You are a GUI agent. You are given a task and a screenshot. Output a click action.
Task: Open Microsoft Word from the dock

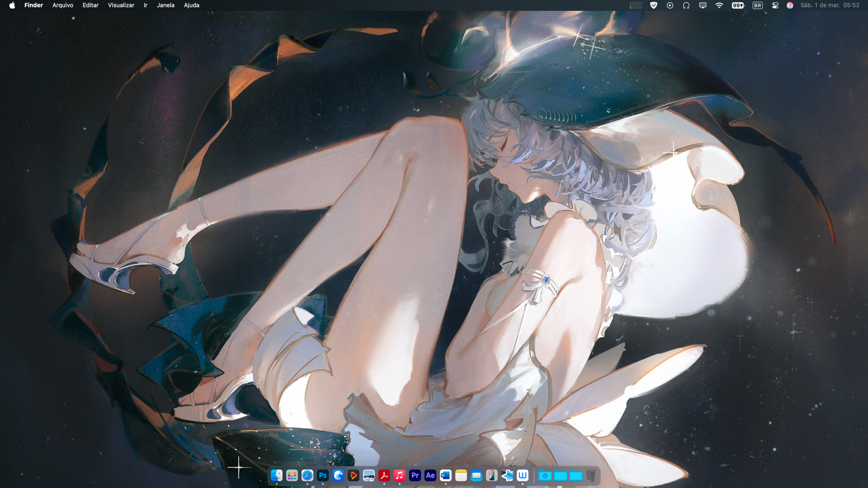coord(446,475)
